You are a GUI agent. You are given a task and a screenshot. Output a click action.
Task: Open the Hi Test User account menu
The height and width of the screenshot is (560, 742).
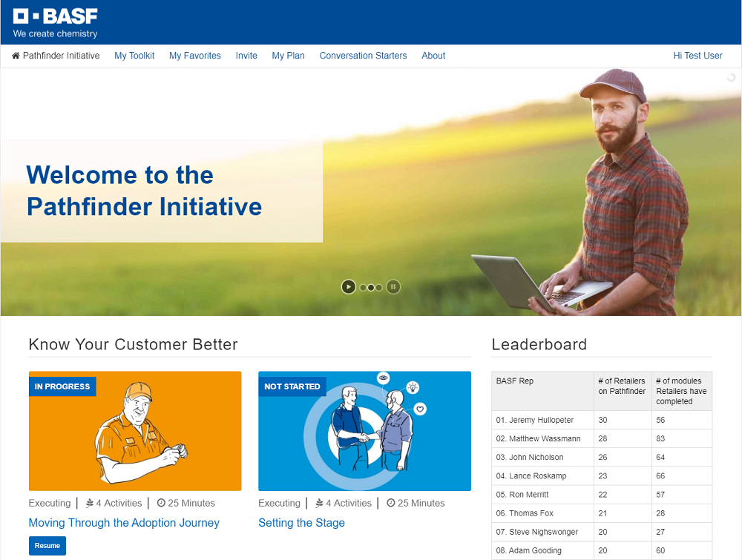tap(697, 56)
